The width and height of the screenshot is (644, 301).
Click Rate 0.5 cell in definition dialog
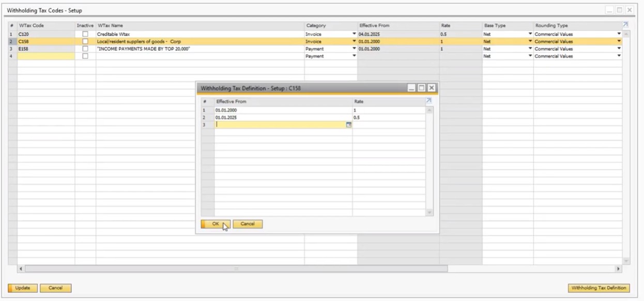point(389,117)
